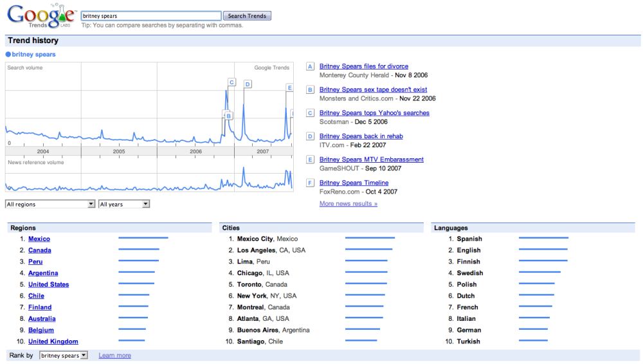The image size is (643, 364).
Task: Click the Santiago, Chile row
Action: [x=260, y=341]
